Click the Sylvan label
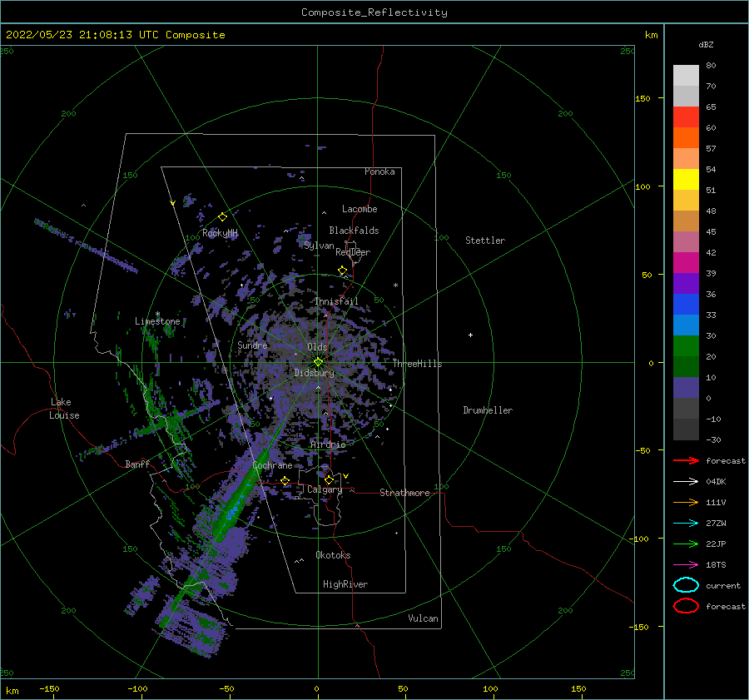The height and width of the screenshot is (700, 749). [319, 246]
